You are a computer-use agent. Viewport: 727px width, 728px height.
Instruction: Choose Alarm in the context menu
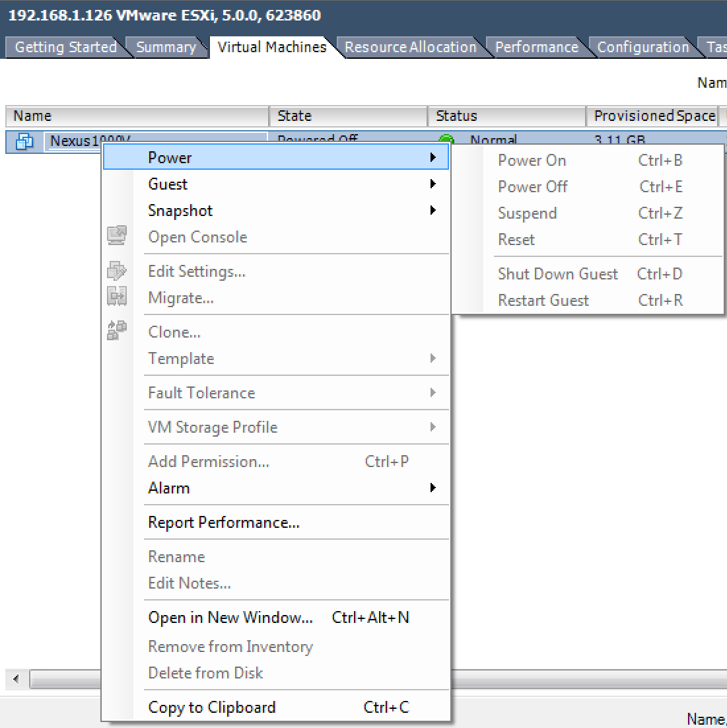coord(275,488)
